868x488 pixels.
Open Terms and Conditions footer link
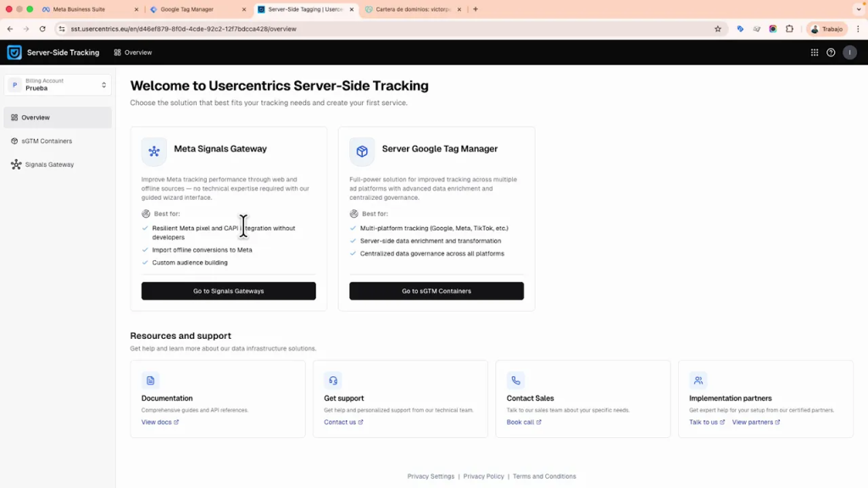click(x=544, y=476)
